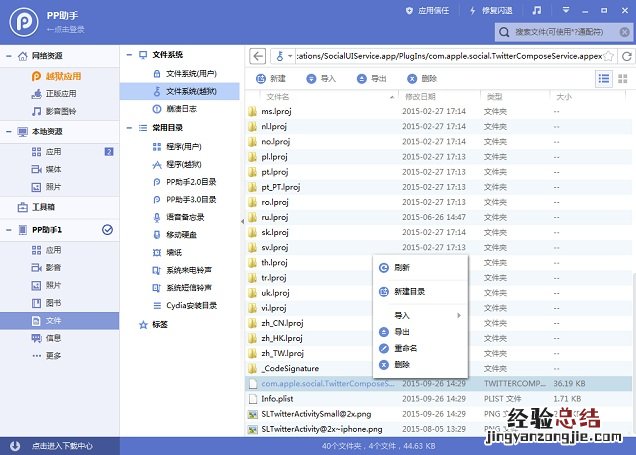Select 文件系统(越狱) node
The image size is (636, 455).
click(x=180, y=91)
